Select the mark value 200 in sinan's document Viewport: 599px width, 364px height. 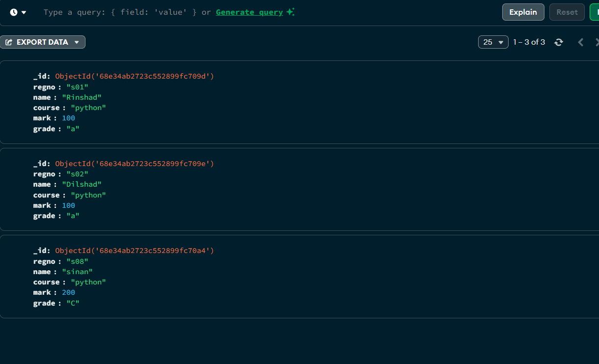pos(68,292)
